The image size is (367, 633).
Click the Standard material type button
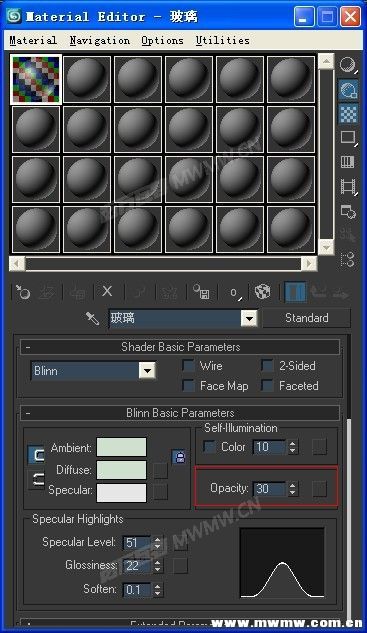pos(306,318)
